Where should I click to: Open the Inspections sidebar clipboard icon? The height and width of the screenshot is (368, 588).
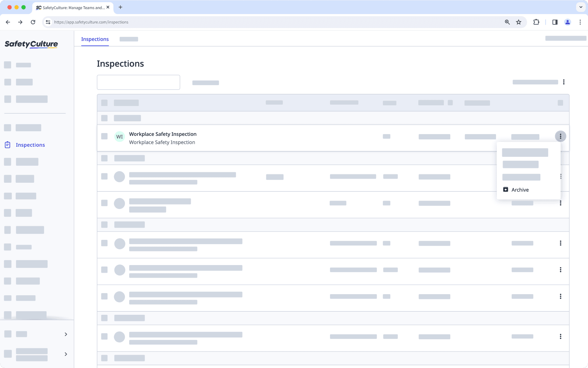tap(7, 145)
